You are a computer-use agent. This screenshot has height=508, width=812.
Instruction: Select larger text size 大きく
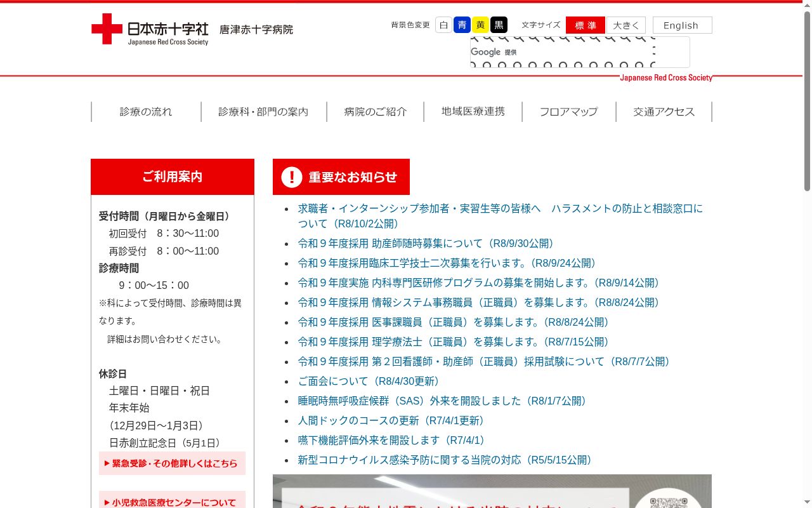click(x=626, y=25)
